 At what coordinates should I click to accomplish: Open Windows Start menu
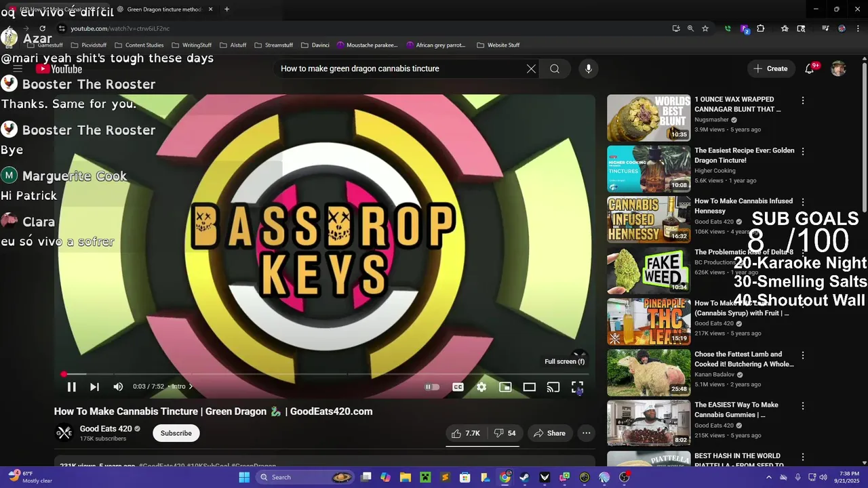pos(244,477)
